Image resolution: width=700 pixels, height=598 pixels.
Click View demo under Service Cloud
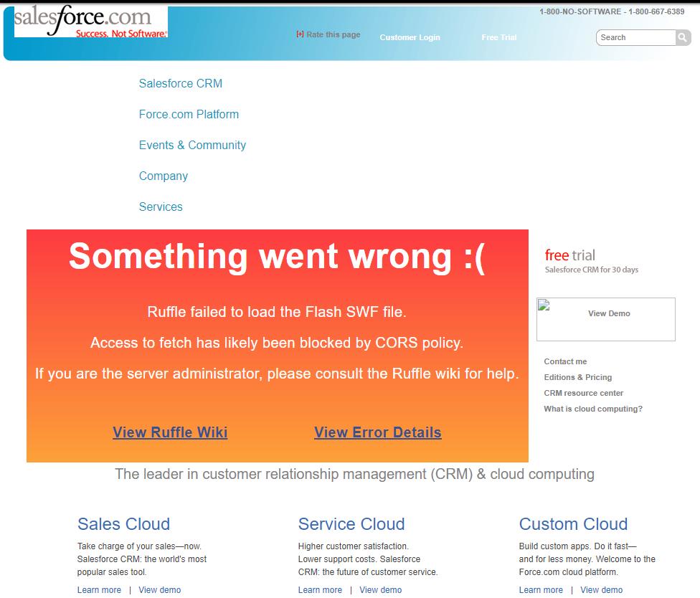[380, 589]
